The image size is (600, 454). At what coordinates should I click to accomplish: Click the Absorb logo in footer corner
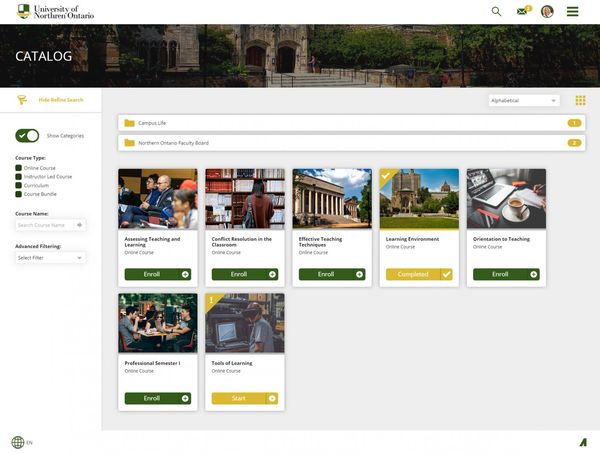583,442
